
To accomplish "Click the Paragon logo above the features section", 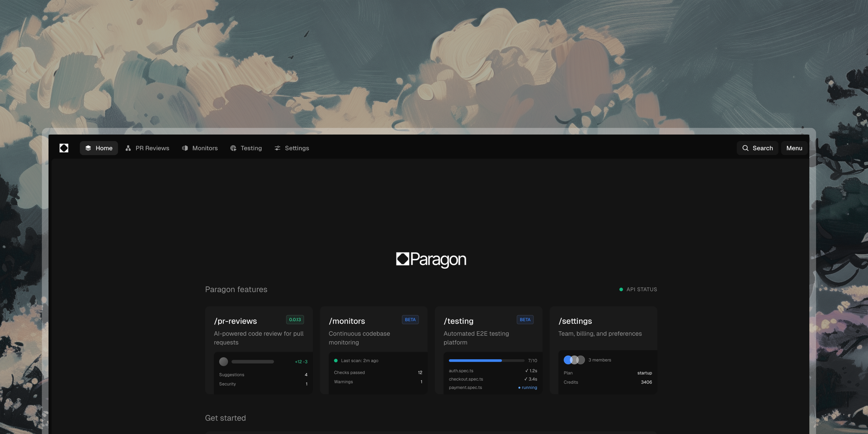I will (431, 260).
